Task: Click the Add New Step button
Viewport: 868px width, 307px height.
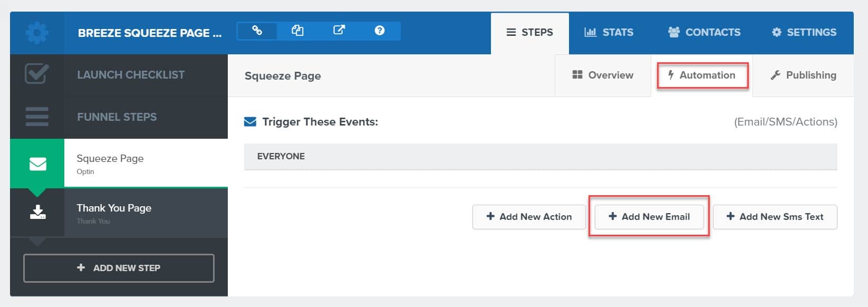Action: tap(119, 268)
